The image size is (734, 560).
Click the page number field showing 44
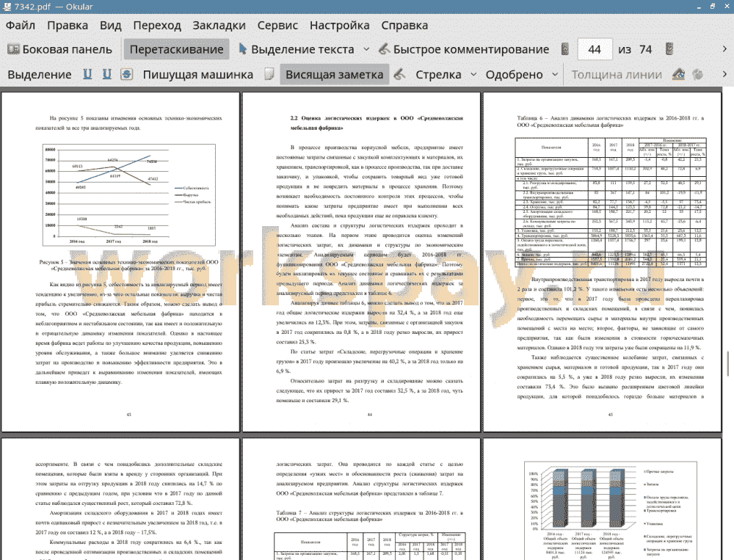click(595, 49)
